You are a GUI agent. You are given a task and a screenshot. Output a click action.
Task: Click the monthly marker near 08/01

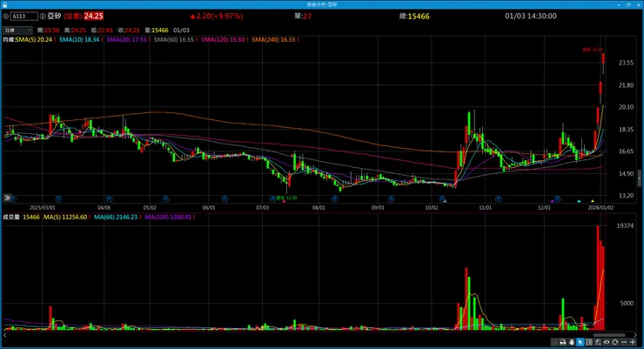[x=335, y=198]
